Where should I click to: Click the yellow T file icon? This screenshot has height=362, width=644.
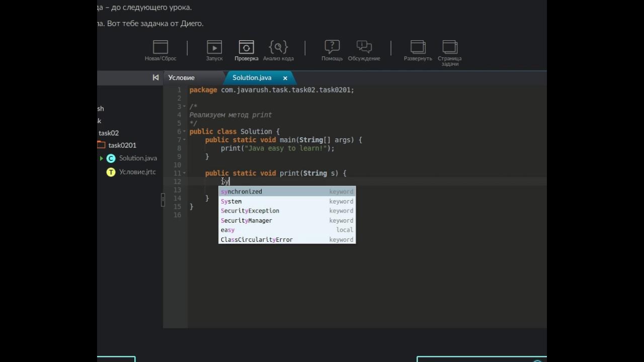111,172
